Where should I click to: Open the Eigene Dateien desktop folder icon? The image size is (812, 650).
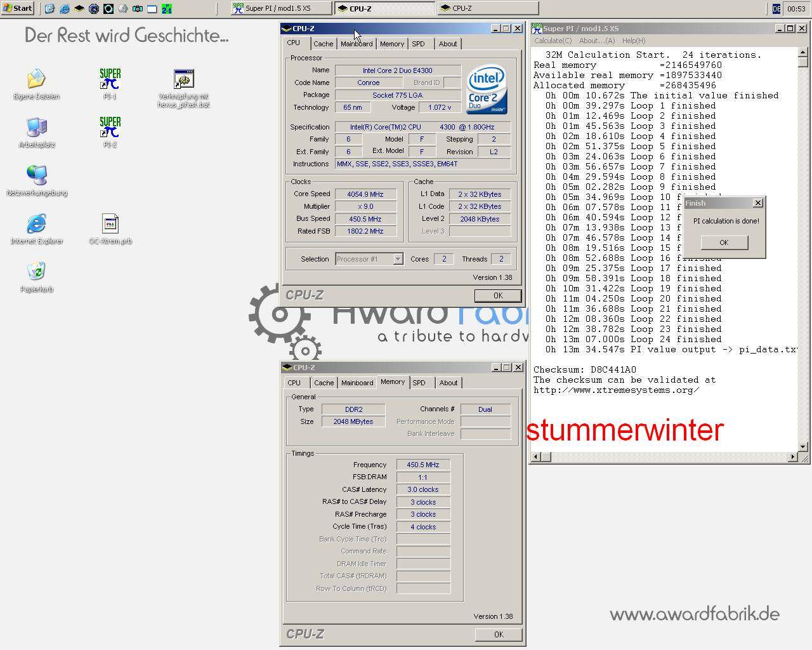(37, 79)
